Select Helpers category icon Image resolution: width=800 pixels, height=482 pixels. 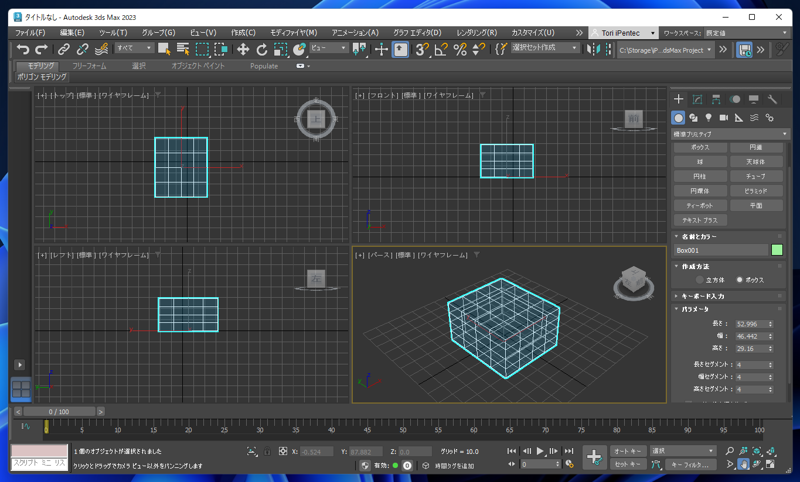point(739,118)
